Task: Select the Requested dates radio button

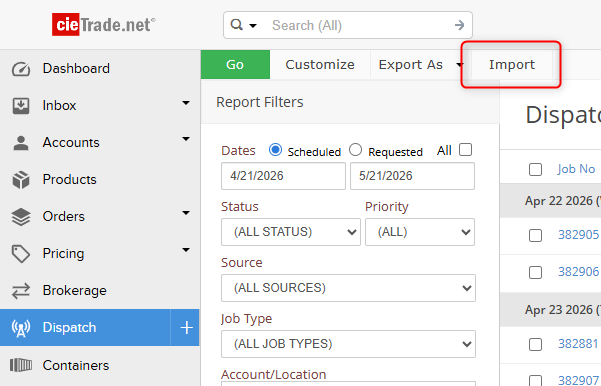Action: (355, 150)
